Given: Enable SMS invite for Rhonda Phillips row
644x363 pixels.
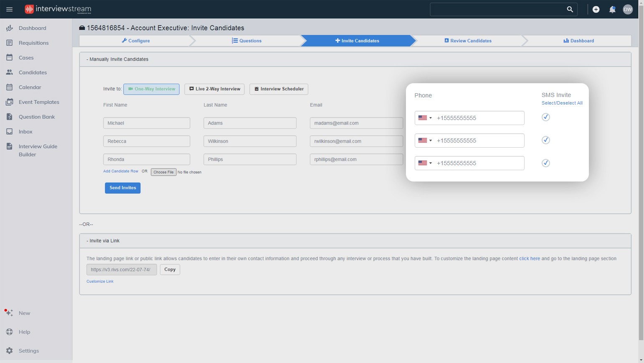Looking at the screenshot, I should 545,163.
